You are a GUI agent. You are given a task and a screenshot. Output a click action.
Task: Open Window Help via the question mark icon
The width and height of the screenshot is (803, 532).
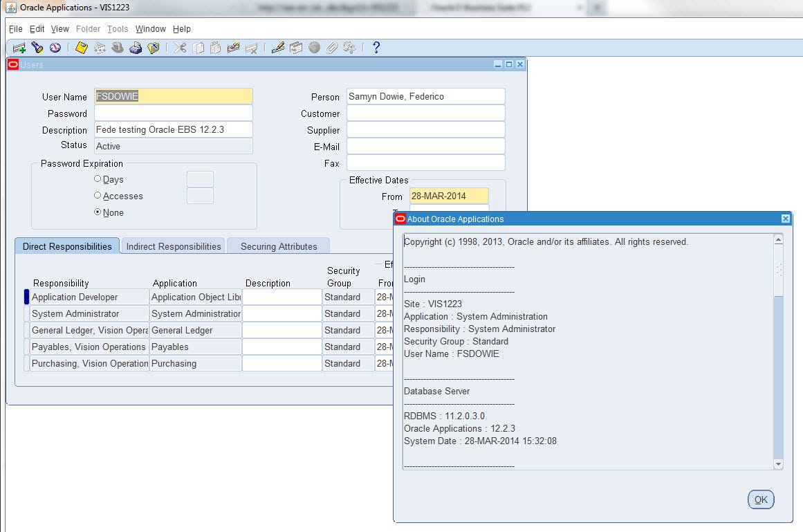tap(376, 48)
